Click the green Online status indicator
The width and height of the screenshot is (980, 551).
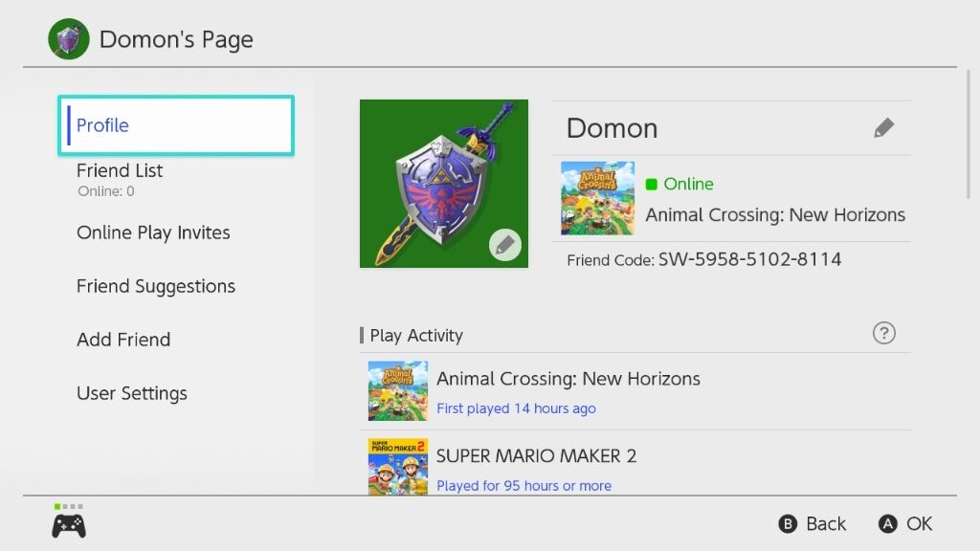651,184
